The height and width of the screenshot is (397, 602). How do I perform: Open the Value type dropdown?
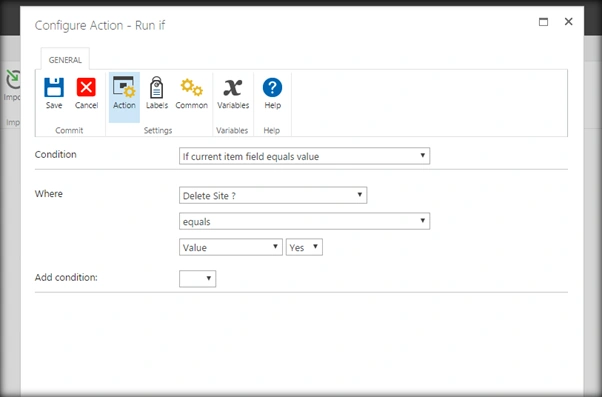click(x=231, y=247)
